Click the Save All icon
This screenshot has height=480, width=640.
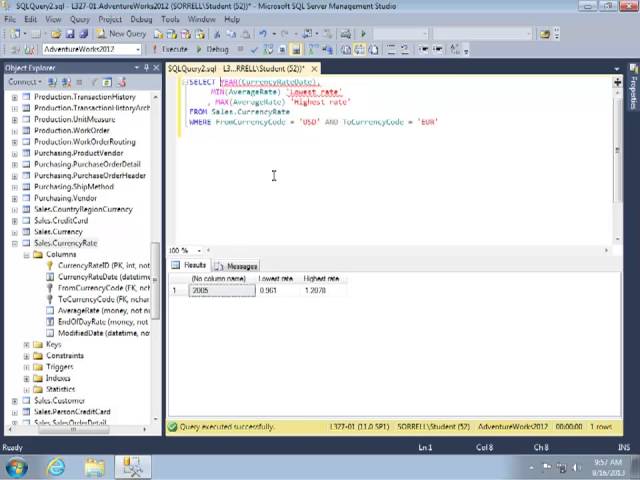84,34
